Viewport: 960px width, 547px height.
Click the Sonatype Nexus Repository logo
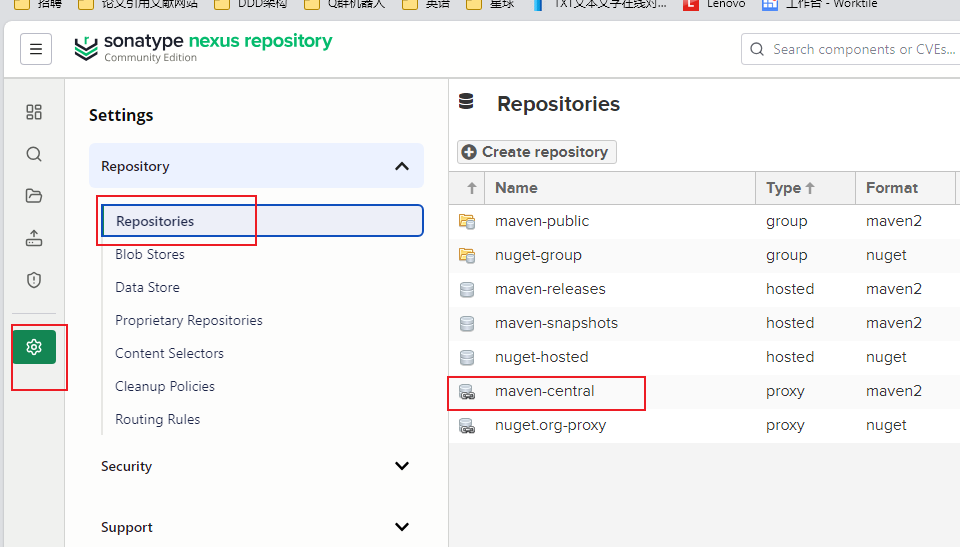tap(203, 48)
